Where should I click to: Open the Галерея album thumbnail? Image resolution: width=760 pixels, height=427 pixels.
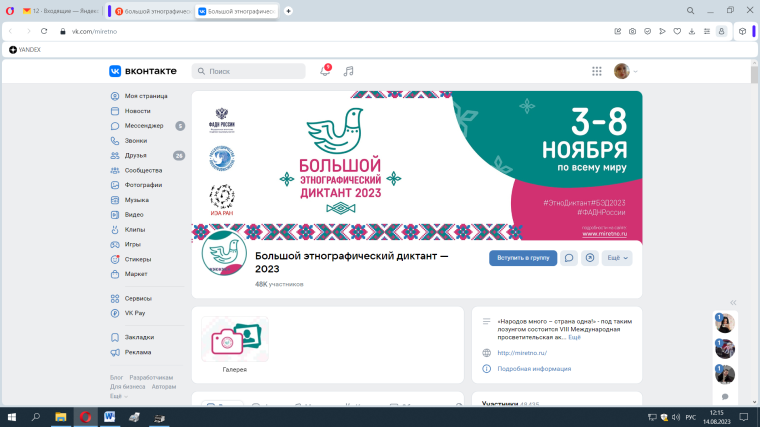tap(235, 339)
